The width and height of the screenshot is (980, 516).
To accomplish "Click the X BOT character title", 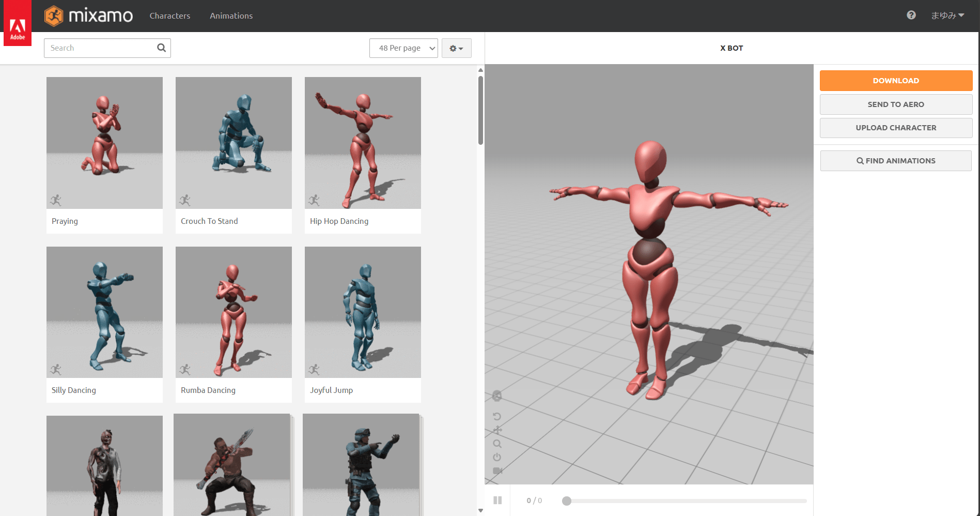I will point(732,48).
